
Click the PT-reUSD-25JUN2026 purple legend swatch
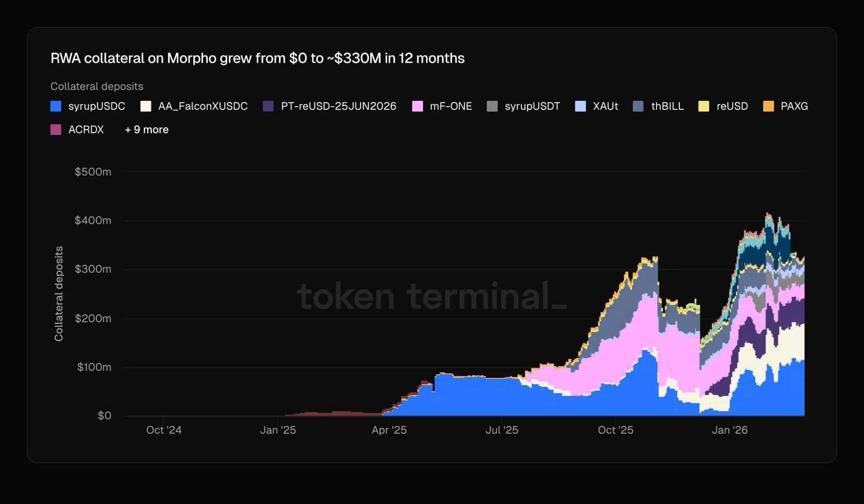tap(268, 106)
